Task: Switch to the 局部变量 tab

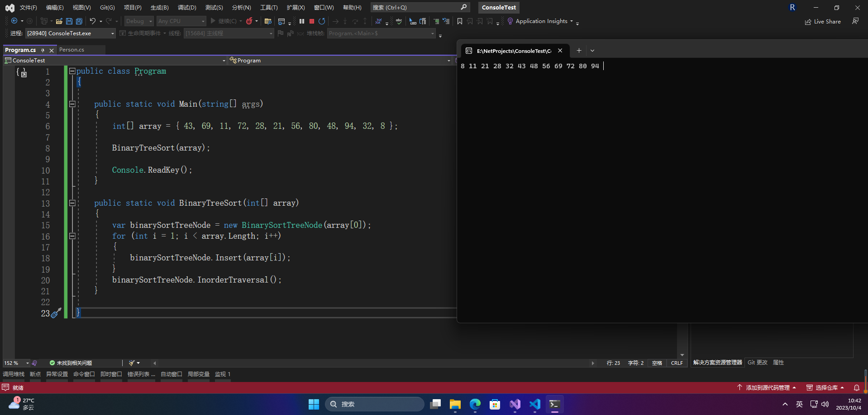Action: [198, 374]
